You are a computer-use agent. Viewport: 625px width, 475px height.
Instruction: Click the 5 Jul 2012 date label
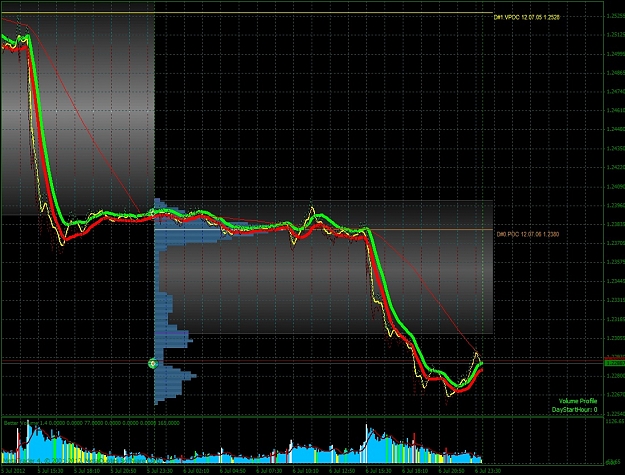coord(13,471)
